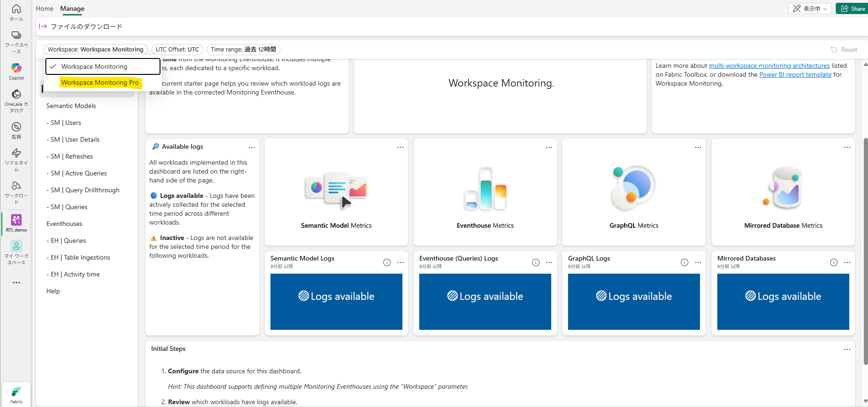This screenshot has width=868, height=407.
Task: Click the Reset button
Action: (844, 50)
